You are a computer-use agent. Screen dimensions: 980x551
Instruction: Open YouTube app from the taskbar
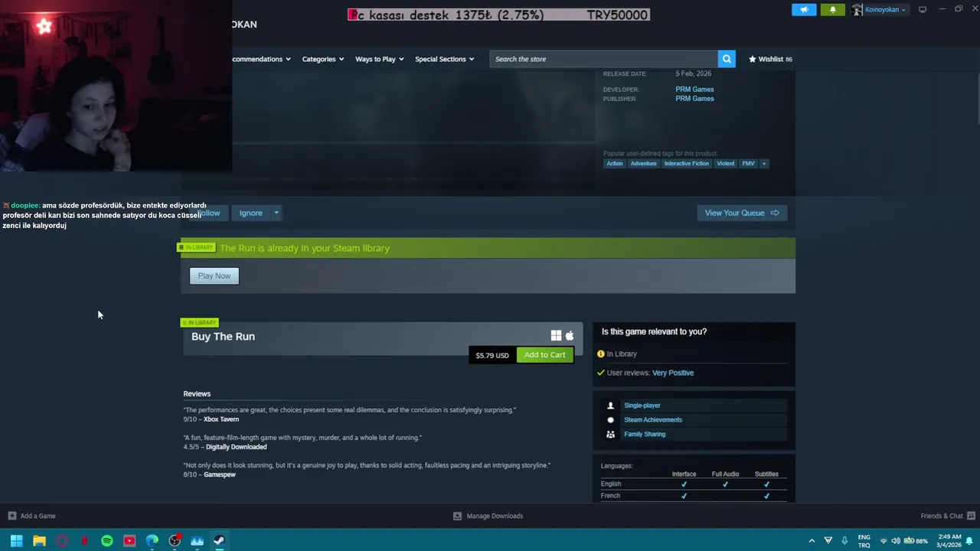click(129, 541)
